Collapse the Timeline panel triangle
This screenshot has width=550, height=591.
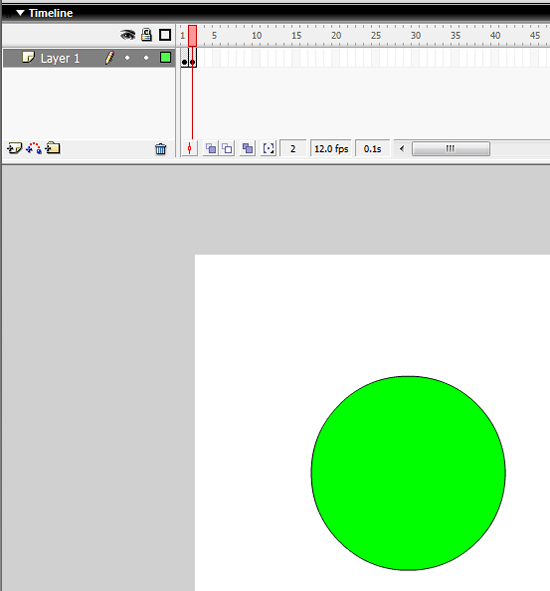pyautogui.click(x=20, y=13)
